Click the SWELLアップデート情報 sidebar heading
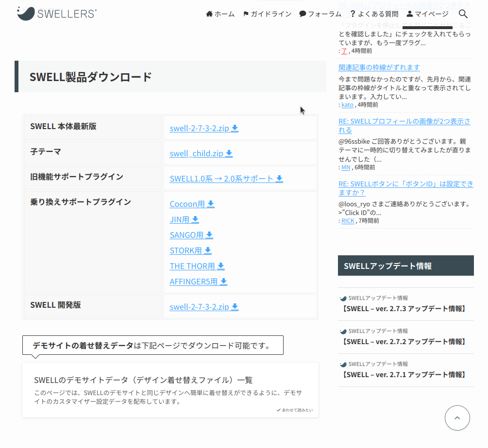The image size is (488, 448). [x=406, y=265]
